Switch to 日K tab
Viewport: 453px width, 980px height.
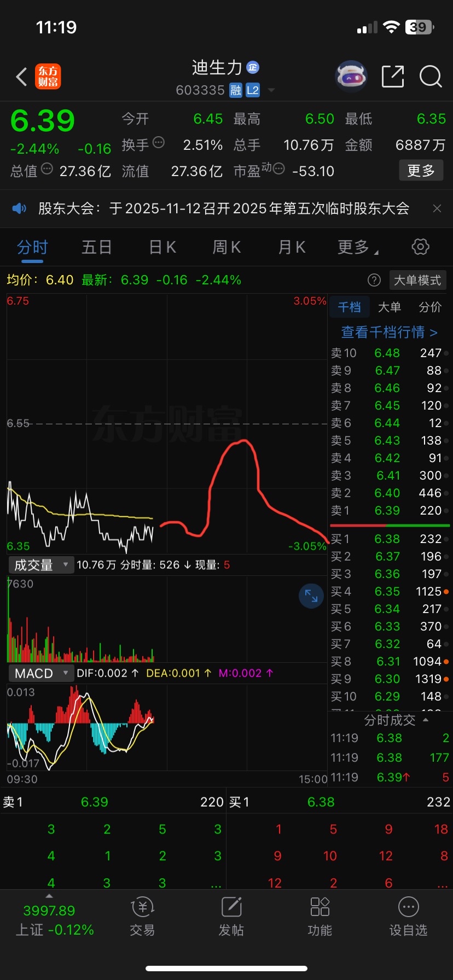[x=162, y=247]
